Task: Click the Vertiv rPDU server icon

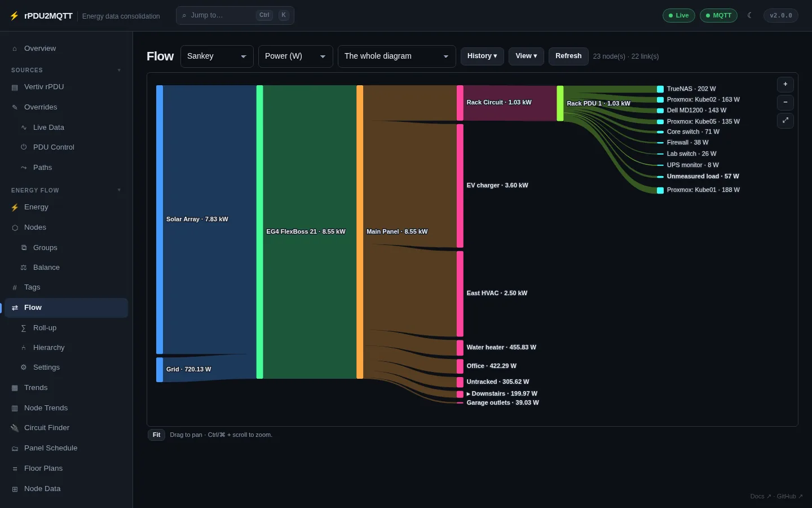Action: (x=15, y=87)
